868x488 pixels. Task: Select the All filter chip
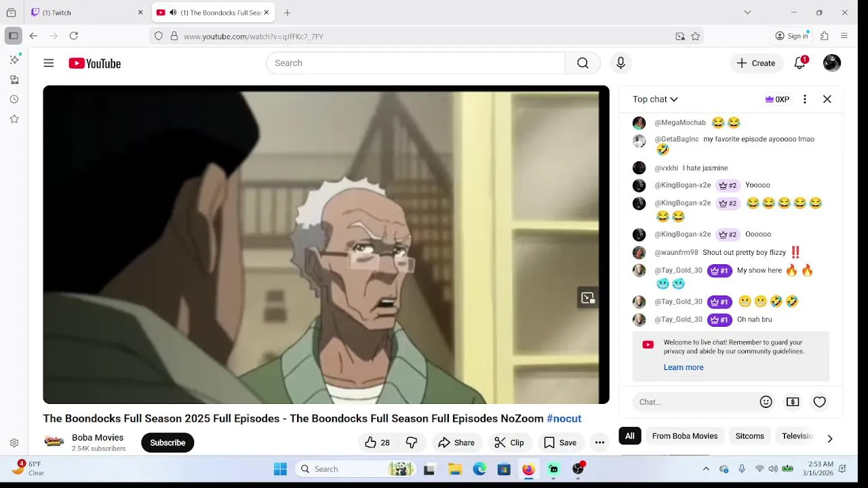point(630,436)
